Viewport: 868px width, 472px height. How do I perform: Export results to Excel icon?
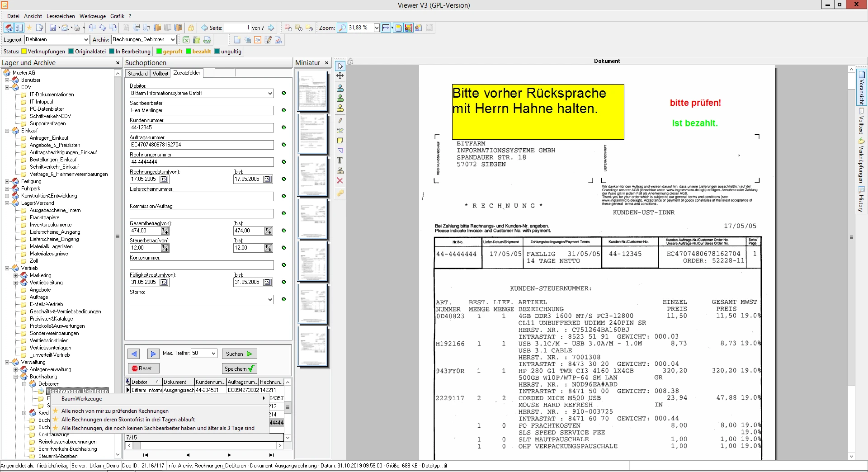[186, 40]
